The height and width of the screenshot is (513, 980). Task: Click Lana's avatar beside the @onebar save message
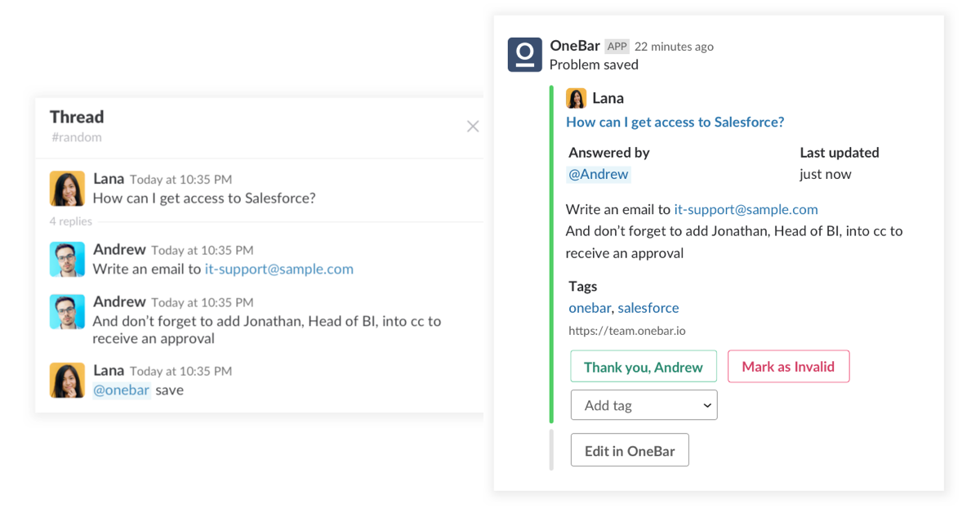67,380
